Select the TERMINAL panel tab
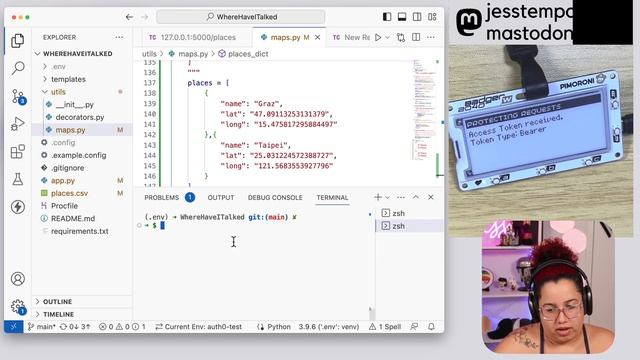Image resolution: width=640 pixels, height=360 pixels. [x=332, y=198]
